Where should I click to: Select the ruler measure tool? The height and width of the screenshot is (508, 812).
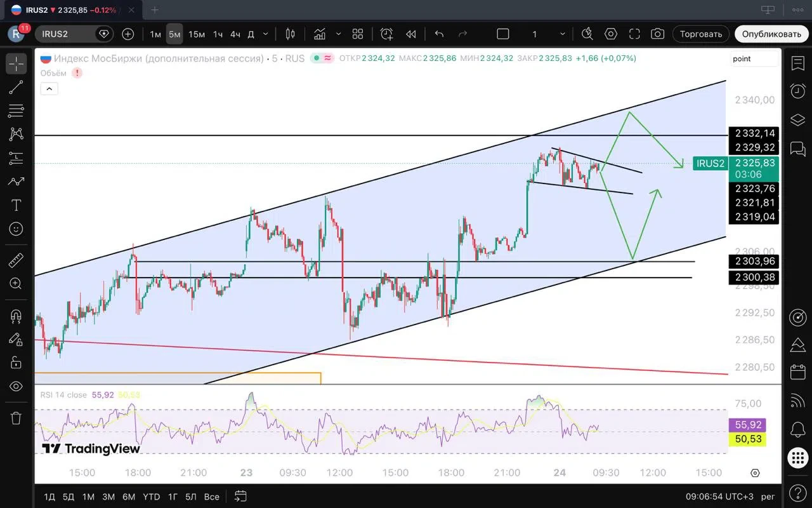[x=16, y=260]
